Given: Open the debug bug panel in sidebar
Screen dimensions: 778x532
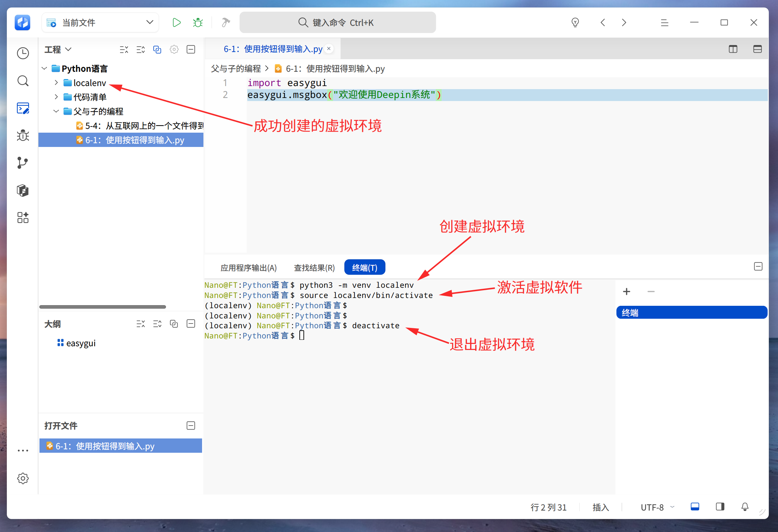Looking at the screenshot, I should 23,135.
